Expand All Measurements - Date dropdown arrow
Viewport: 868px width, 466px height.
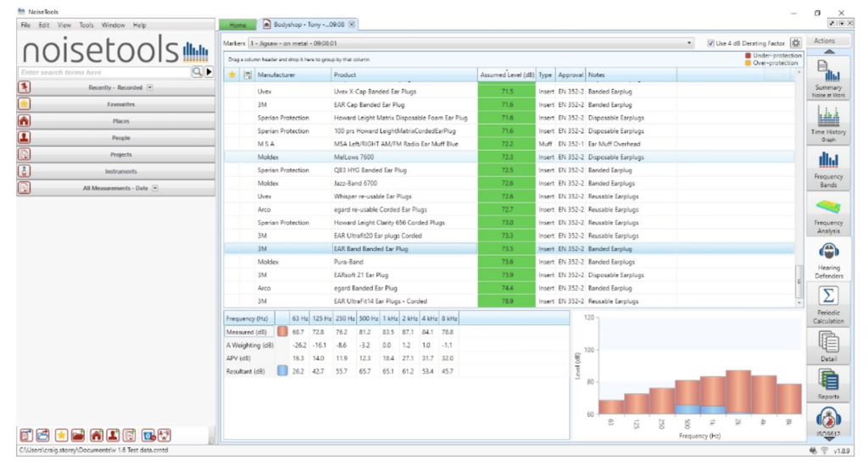155,188
